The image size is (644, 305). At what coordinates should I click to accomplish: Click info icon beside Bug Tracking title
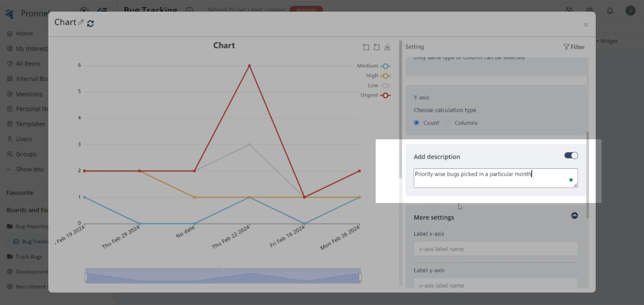[x=189, y=10]
